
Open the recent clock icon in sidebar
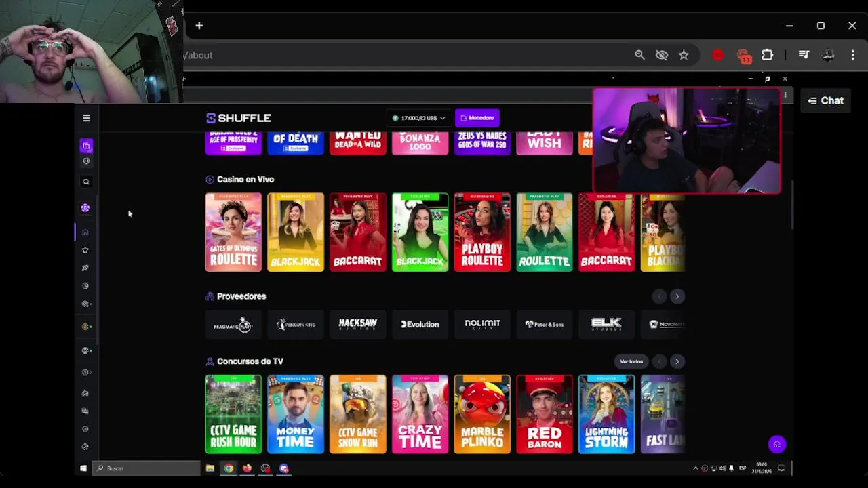tap(85, 286)
